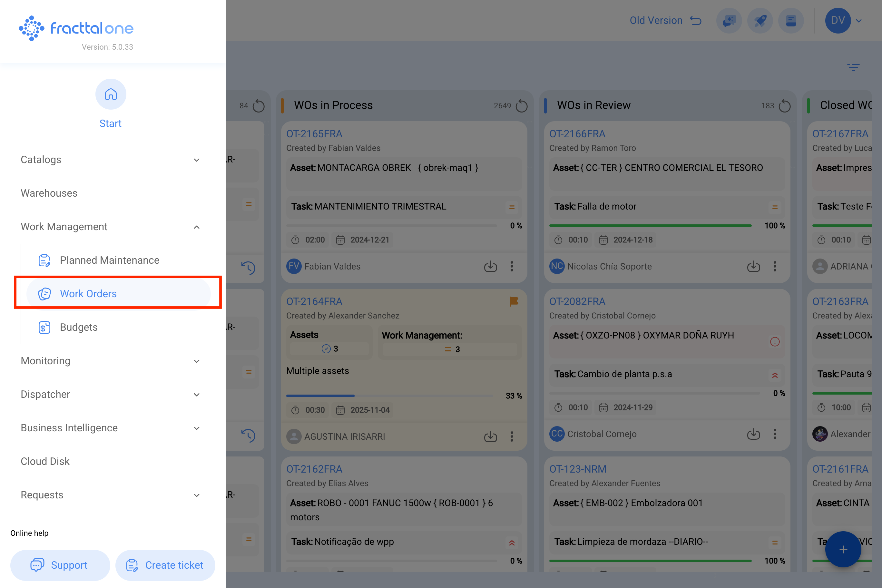Click the Planned Maintenance clipboard icon
Viewport: 882px width, 588px height.
coord(44,260)
